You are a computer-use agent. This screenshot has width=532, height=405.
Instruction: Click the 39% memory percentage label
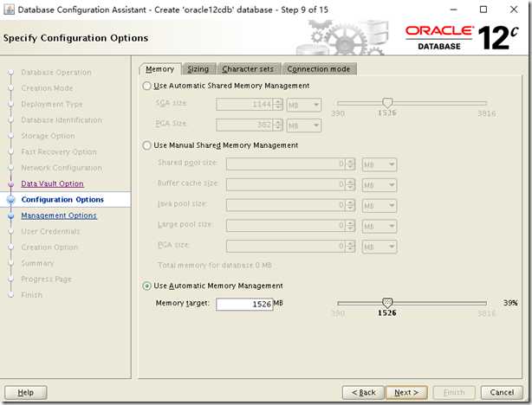pos(510,303)
